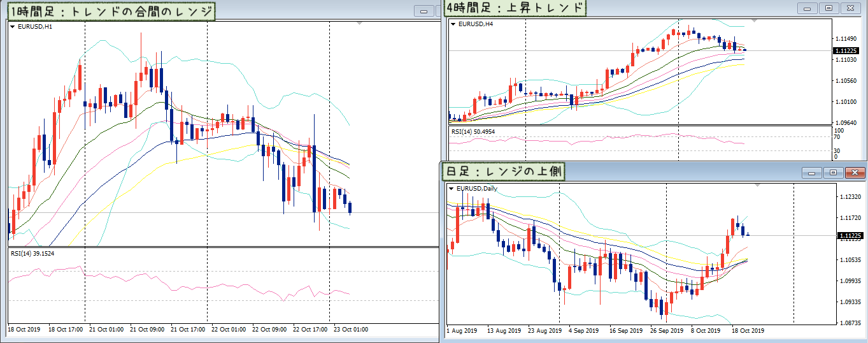The width and height of the screenshot is (868, 343).
Task: Select the RSI(14) 50.4954 indicator label
Action: tap(473, 131)
